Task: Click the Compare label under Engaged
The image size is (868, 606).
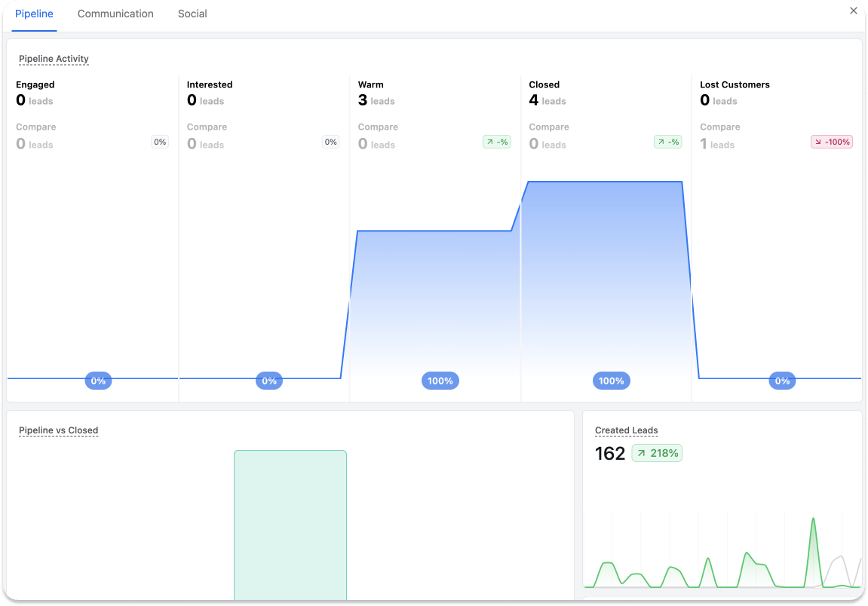Action: pos(36,127)
